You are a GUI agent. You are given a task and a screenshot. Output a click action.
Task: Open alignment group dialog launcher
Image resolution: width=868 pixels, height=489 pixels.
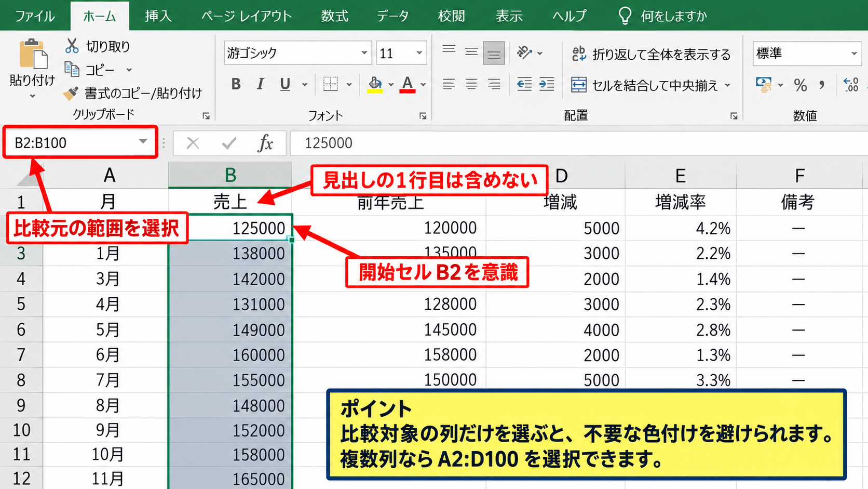tap(734, 116)
